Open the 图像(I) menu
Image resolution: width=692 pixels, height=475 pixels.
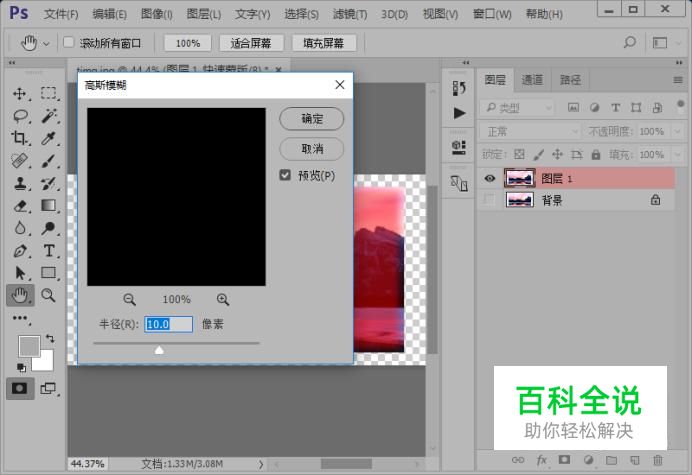pyautogui.click(x=157, y=14)
